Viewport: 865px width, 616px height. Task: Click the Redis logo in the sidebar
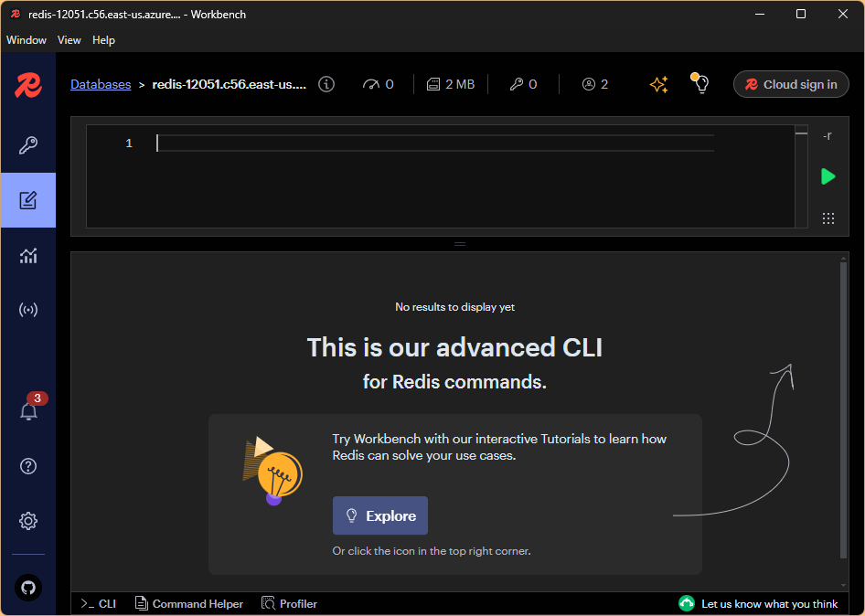tap(28, 86)
